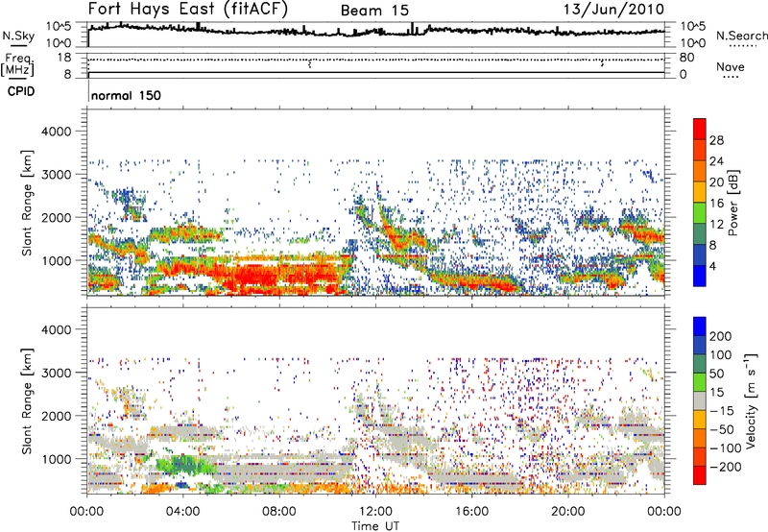The width and height of the screenshot is (768, 532).
Task: Click the 'Slant Range [km]' label of power panel
Action: coord(27,203)
